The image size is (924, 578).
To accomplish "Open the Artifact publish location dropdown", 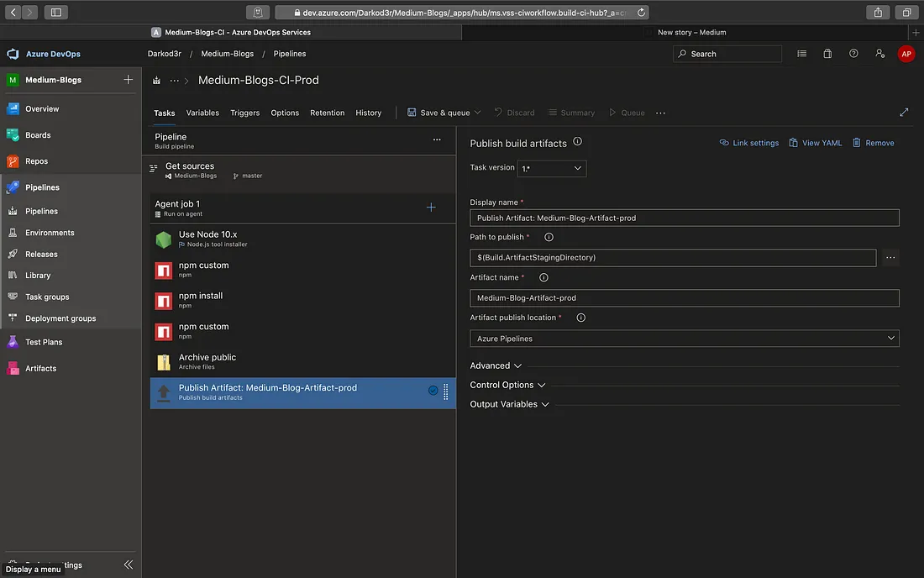I will [x=684, y=339].
